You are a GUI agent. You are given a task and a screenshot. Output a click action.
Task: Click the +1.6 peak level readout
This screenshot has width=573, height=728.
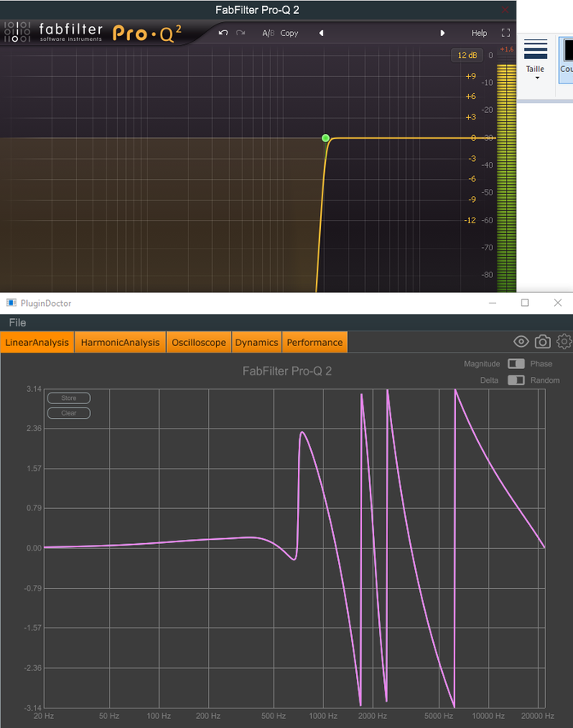(507, 49)
